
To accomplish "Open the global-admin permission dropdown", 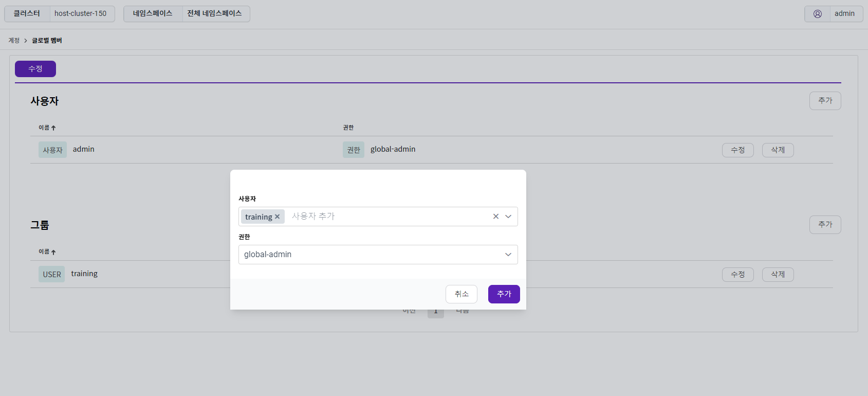I will (x=378, y=255).
